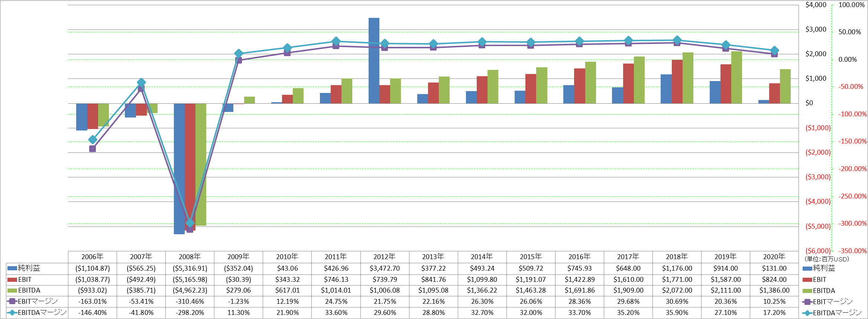Select the EBIT row label in the data table
The image size is (868, 319).
coord(20,280)
